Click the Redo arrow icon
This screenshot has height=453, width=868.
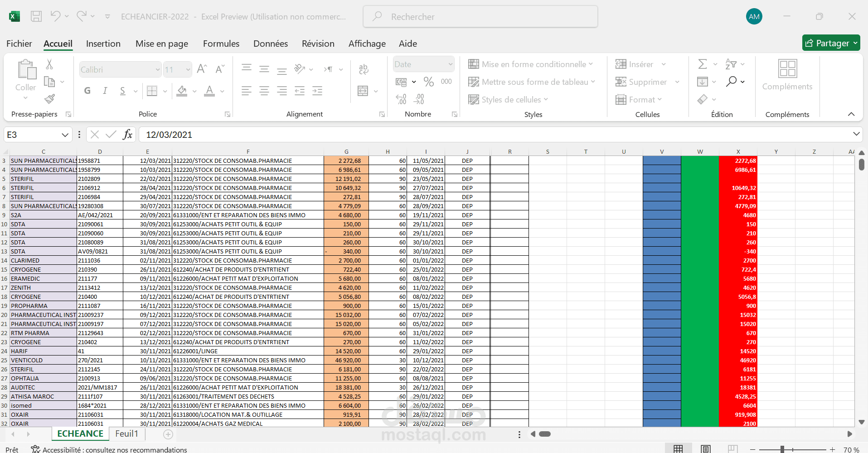pyautogui.click(x=82, y=16)
